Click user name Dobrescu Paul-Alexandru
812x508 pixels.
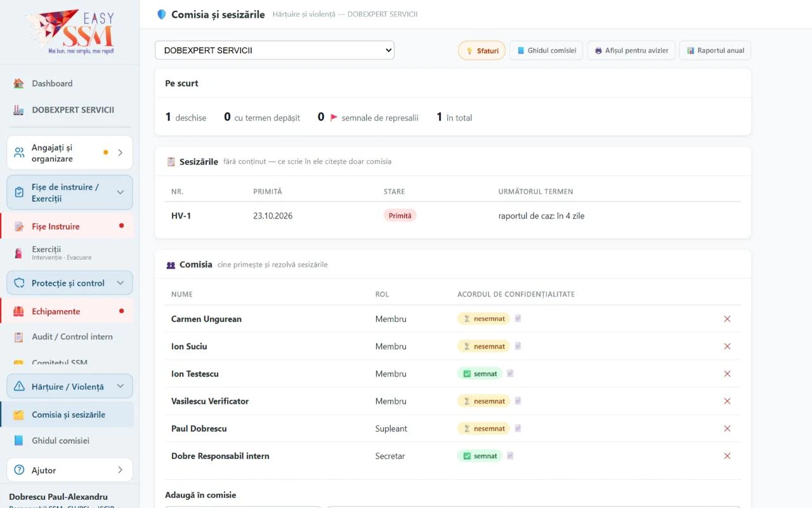click(x=58, y=497)
